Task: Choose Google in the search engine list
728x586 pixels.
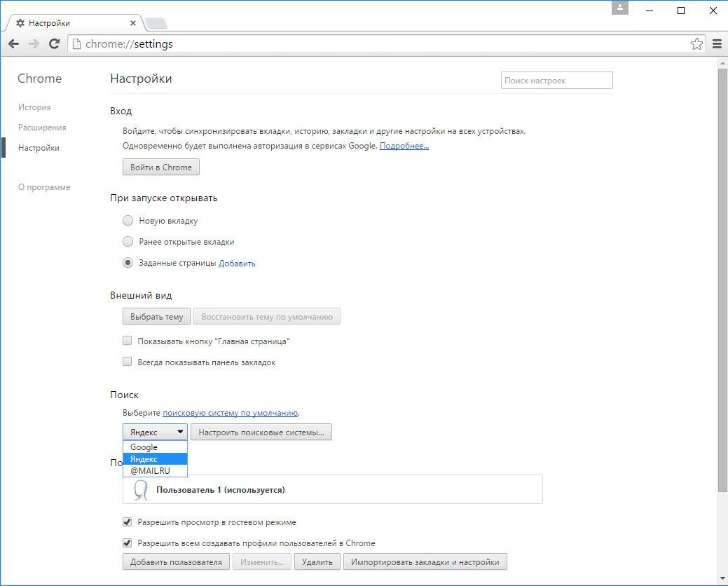Action: pos(155,447)
